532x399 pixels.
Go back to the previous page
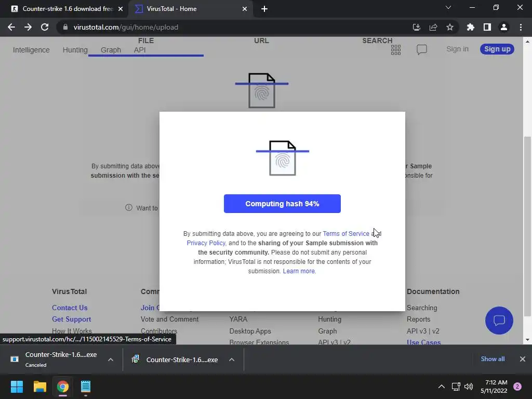point(11,27)
